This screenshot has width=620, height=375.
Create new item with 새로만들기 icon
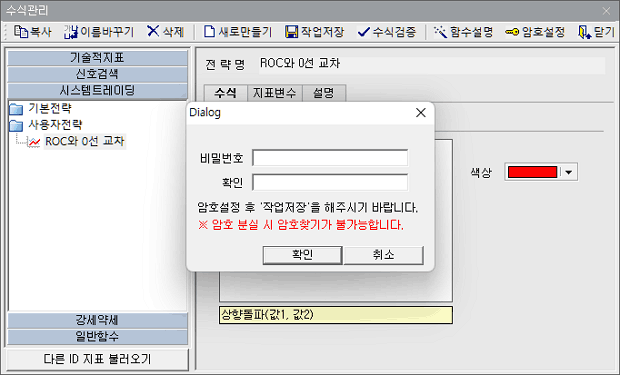click(209, 32)
